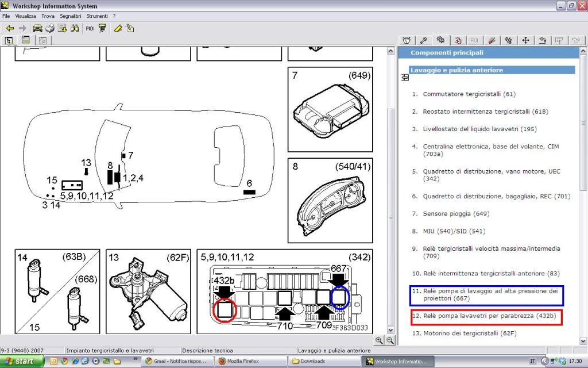Select 'Quadretto di distribuzione, bagagliaio, REC (701)'
The height and width of the screenshot is (368, 588).
coord(497,196)
